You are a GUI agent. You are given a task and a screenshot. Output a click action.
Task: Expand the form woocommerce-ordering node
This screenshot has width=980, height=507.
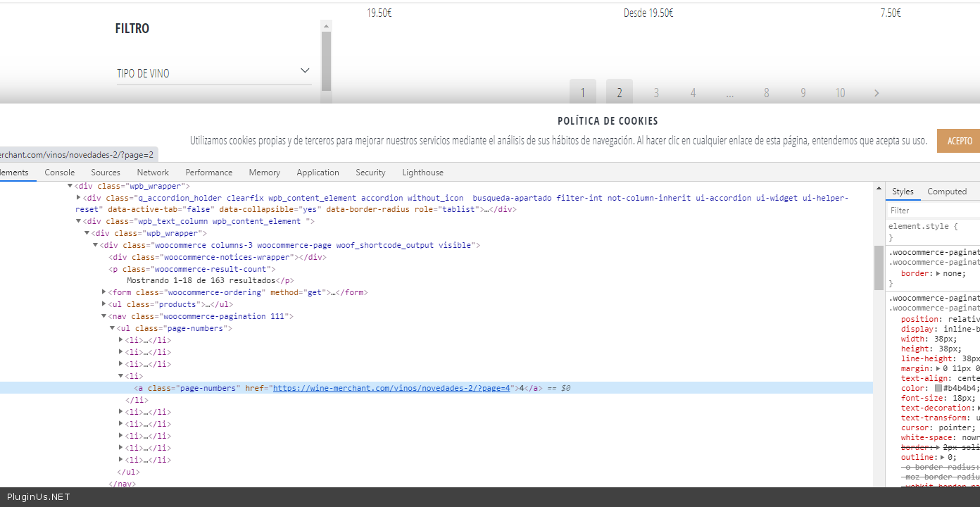click(103, 292)
